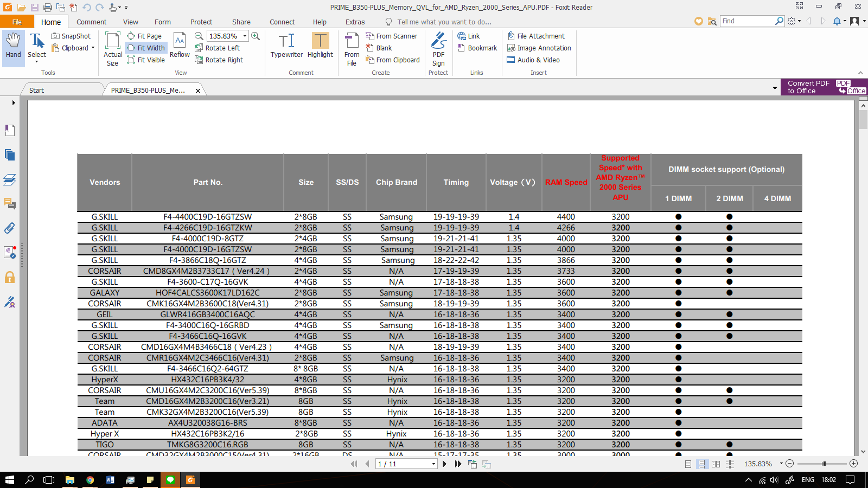Open the Bookmarks side panel
868x488 pixels.
(x=10, y=130)
